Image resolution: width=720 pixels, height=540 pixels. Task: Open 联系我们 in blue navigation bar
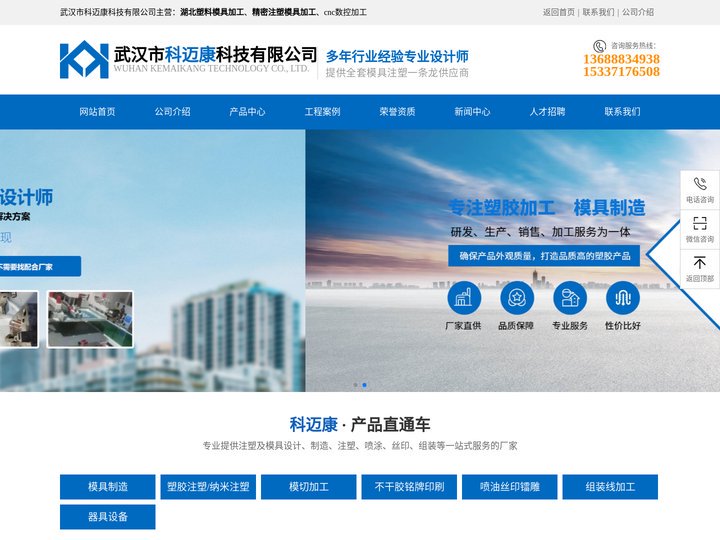coord(622,112)
